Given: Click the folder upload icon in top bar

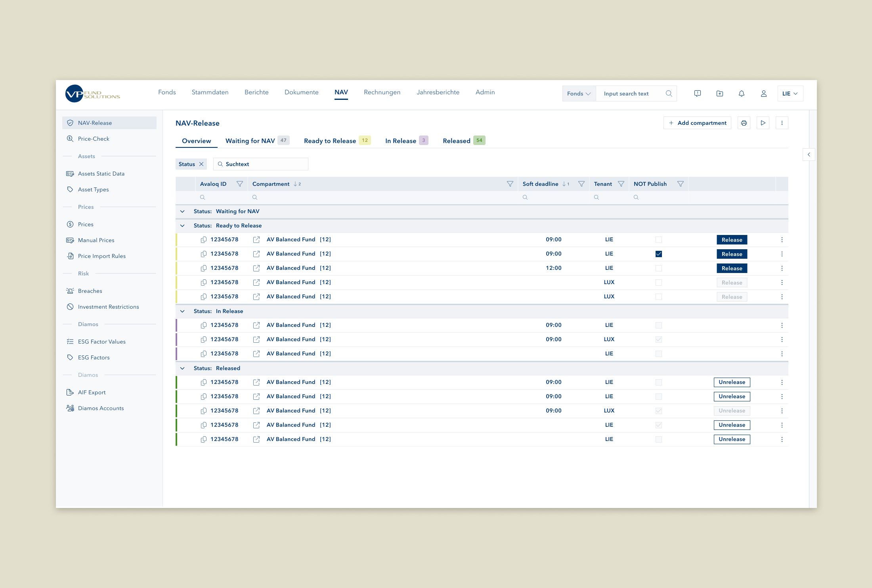Looking at the screenshot, I should pos(719,94).
